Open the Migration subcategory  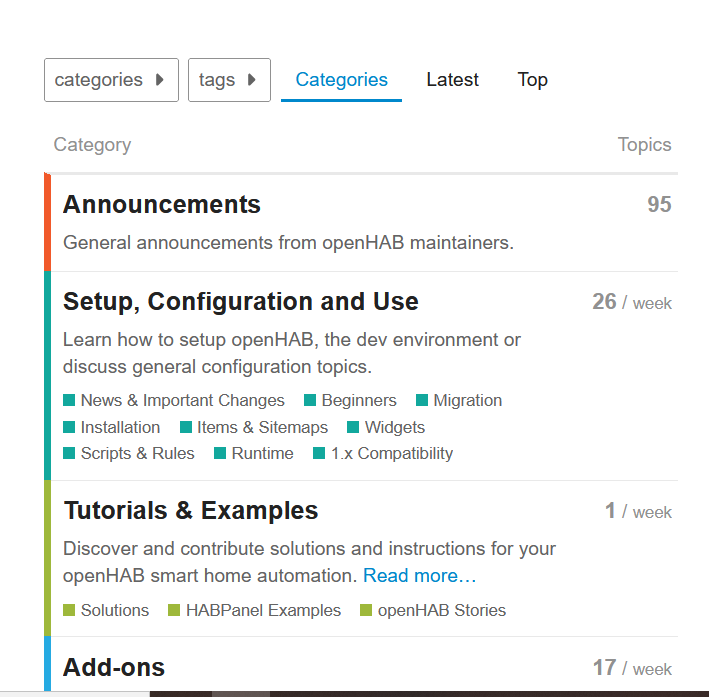click(x=467, y=400)
